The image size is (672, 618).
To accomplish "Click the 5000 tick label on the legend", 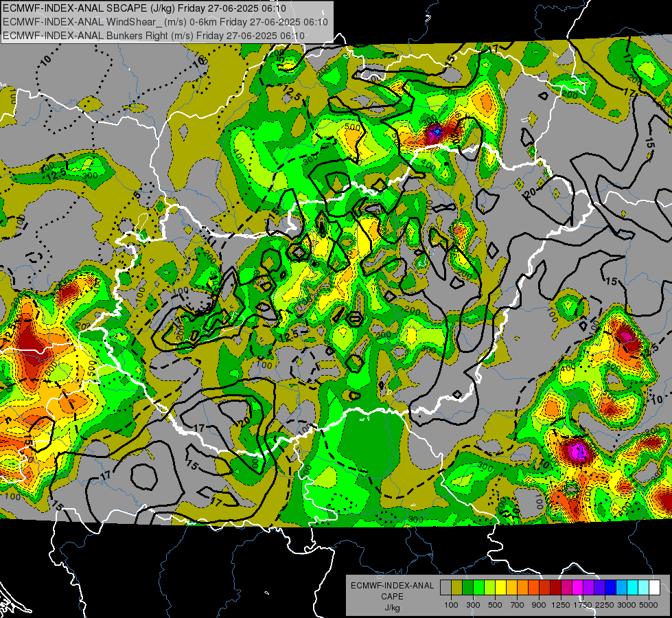I will click(649, 605).
